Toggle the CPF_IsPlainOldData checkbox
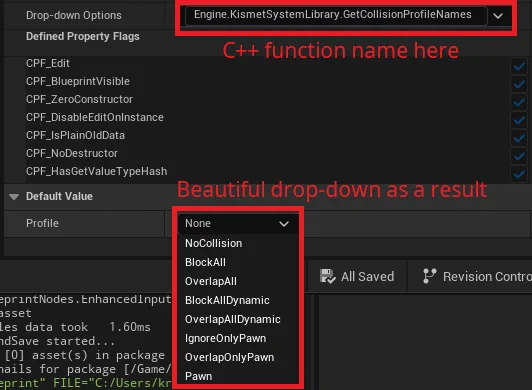 click(x=519, y=138)
